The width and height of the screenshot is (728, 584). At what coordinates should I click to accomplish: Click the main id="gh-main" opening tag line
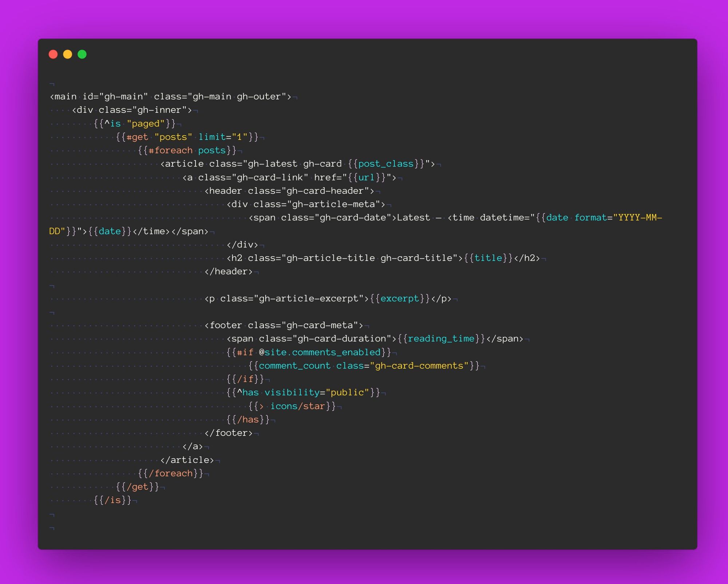(x=170, y=97)
